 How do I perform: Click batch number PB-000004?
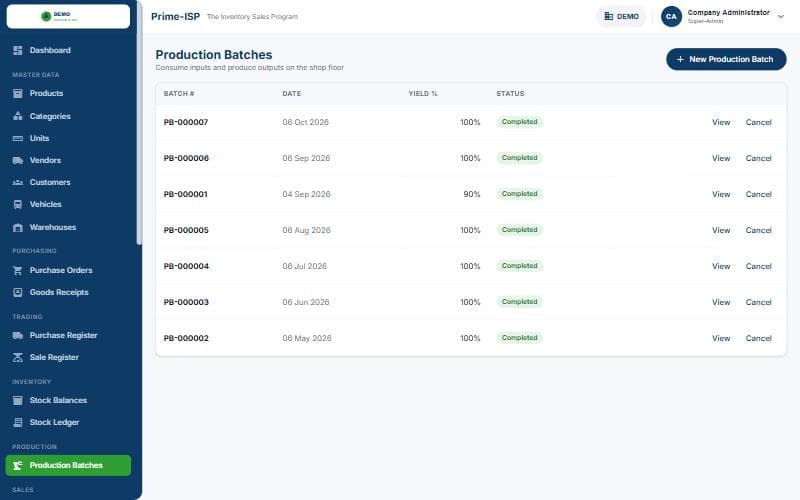[186, 266]
